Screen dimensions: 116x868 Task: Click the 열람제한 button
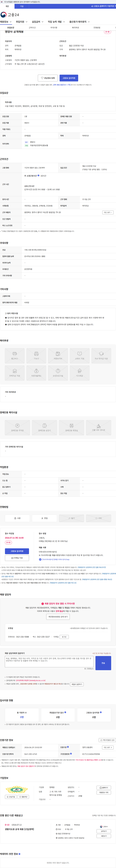pyautogui.click(x=23, y=797)
